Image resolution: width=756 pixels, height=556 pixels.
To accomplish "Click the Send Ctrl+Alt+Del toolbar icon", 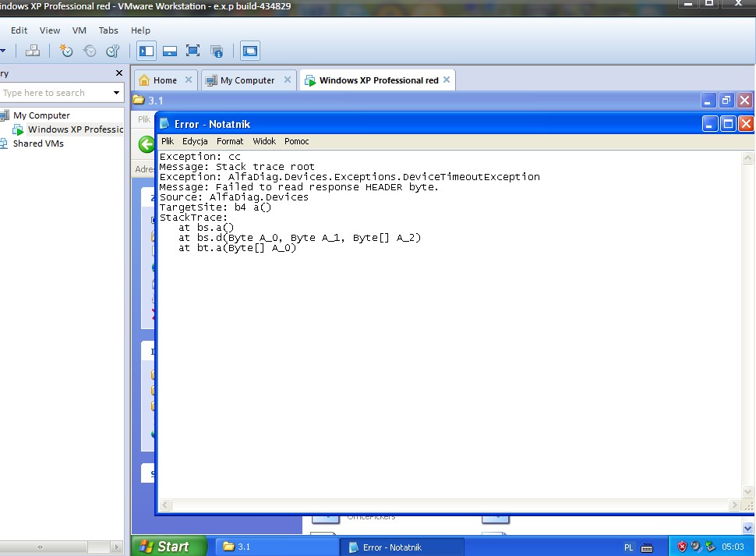I will pos(32,51).
